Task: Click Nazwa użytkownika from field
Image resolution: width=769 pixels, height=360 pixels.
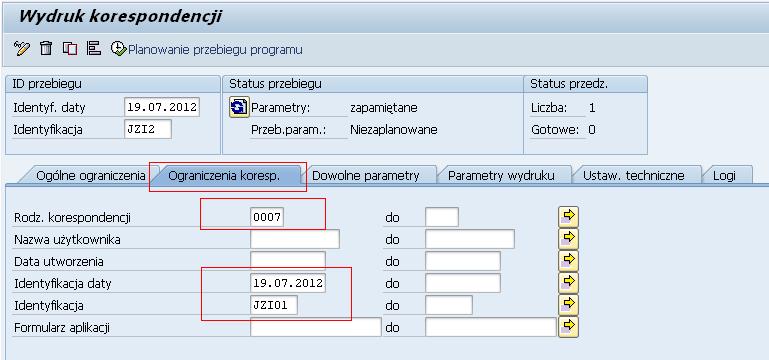Action: tap(295, 239)
